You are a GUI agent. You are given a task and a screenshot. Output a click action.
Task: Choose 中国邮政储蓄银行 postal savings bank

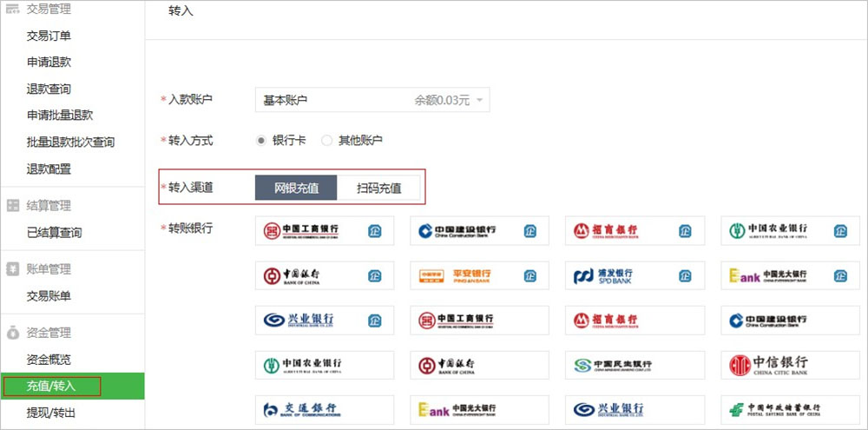[791, 409]
